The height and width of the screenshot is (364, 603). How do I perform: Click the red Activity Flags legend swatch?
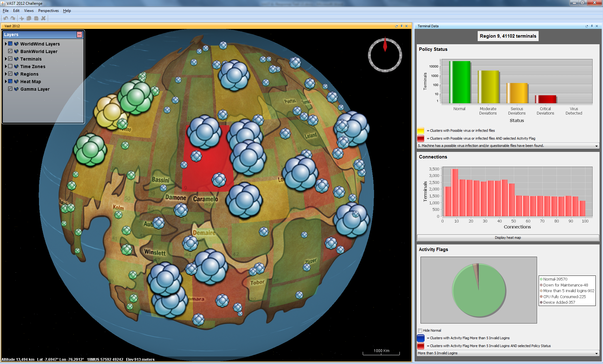tap(421, 346)
